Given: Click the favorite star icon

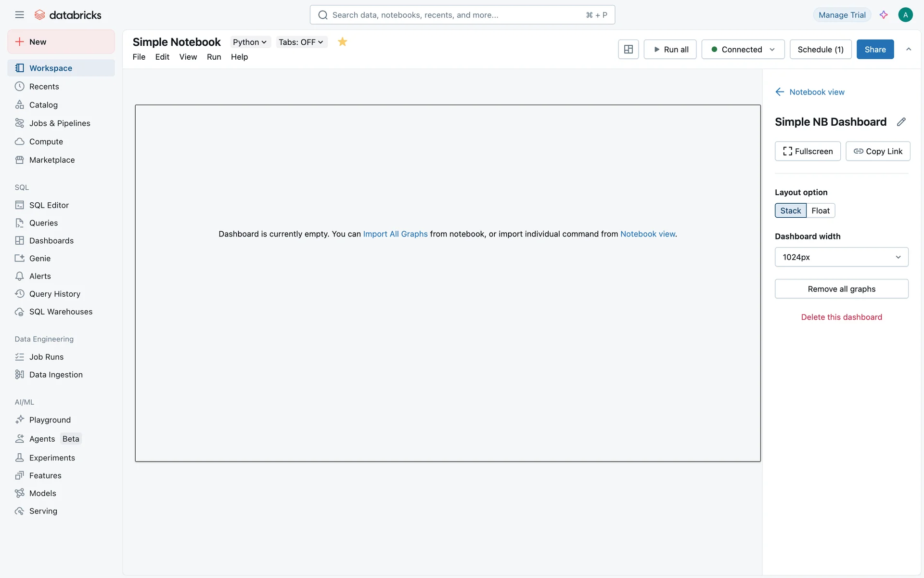Looking at the screenshot, I should (342, 42).
